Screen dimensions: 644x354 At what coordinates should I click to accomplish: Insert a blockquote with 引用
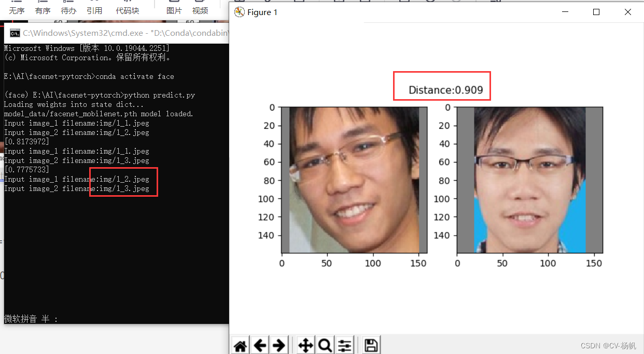pos(94,10)
